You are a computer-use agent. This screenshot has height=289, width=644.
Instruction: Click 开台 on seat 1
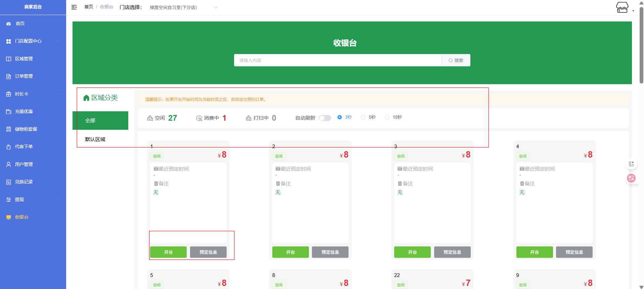tap(168, 252)
